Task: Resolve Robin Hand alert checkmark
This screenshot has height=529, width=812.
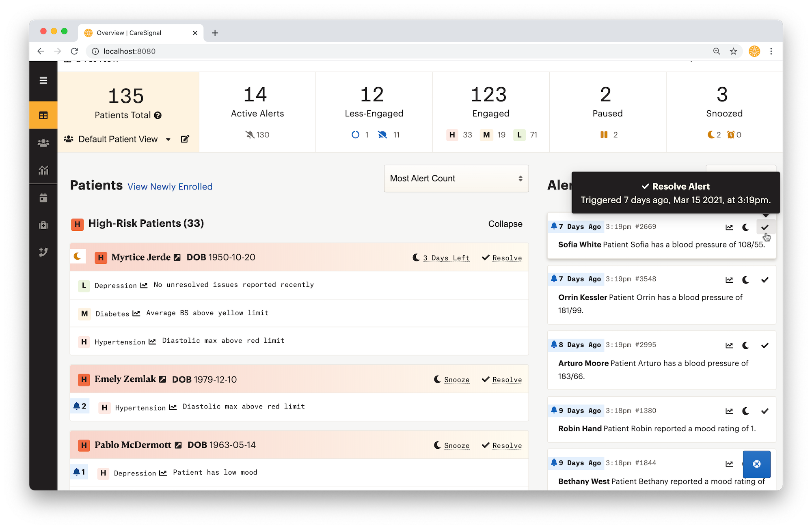Action: [765, 411]
